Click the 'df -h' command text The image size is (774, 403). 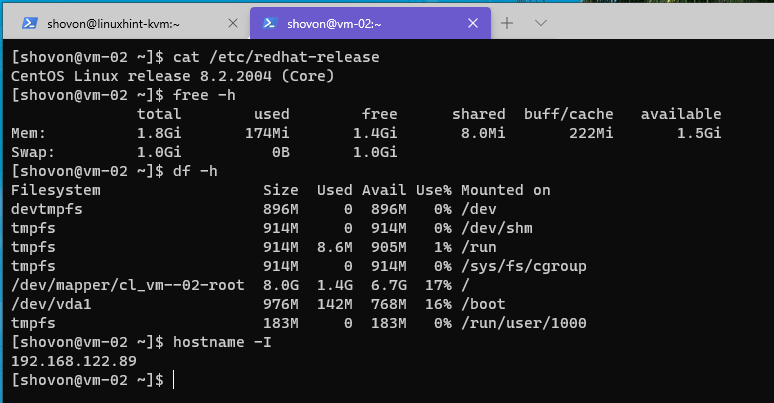coord(195,171)
